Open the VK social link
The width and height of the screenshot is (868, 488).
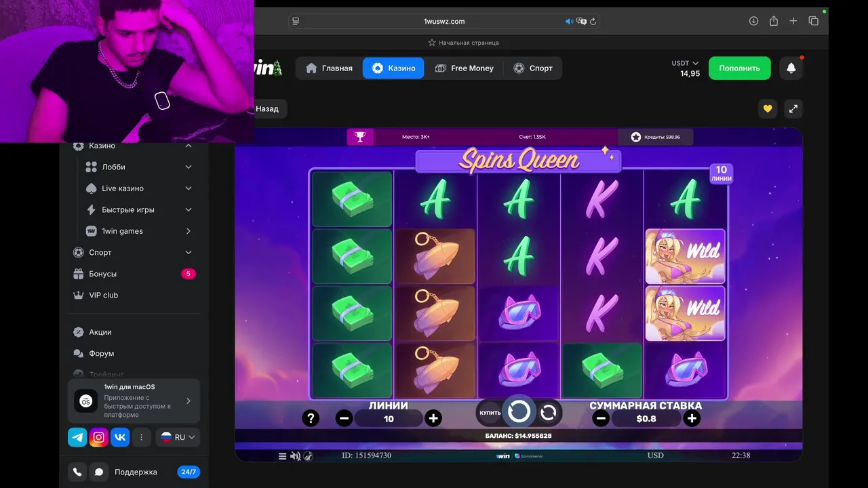coord(120,437)
